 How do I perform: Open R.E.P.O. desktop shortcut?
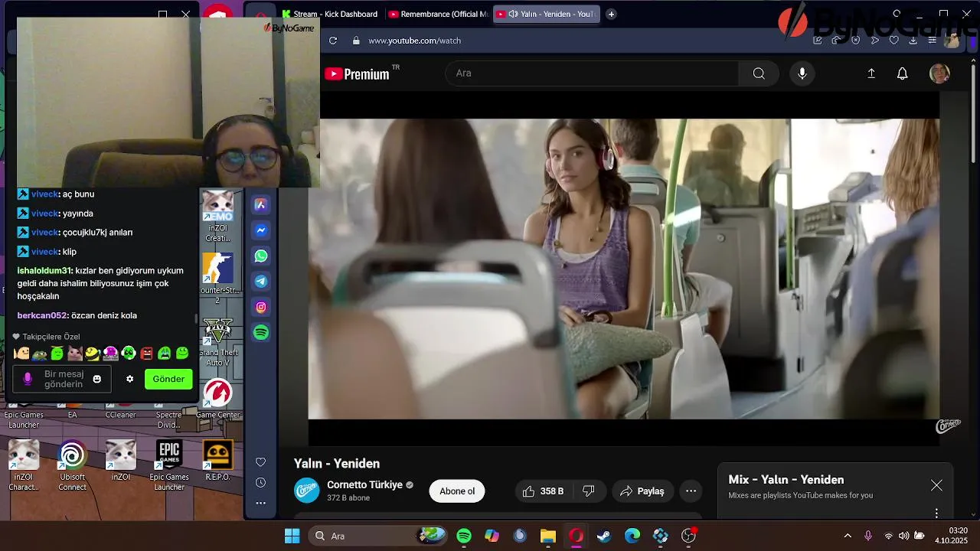coord(217,461)
